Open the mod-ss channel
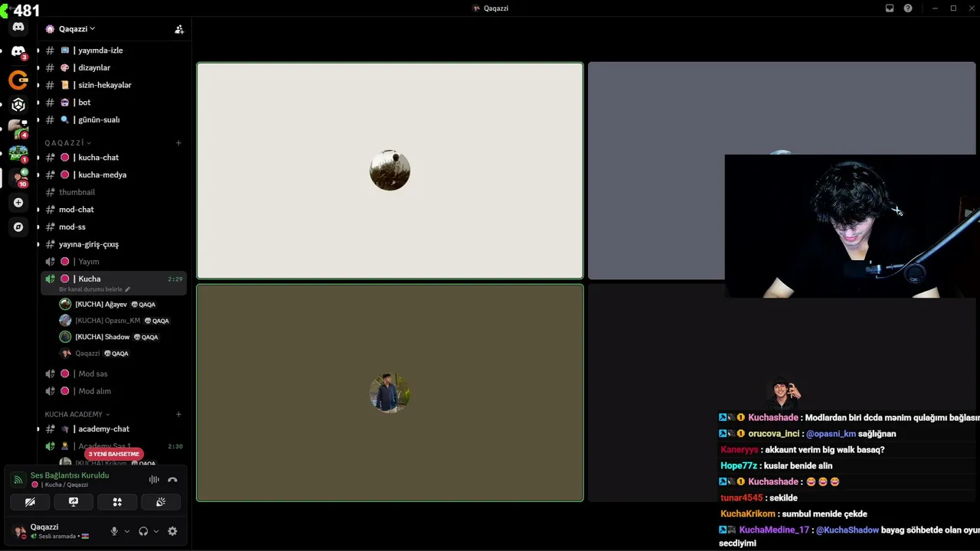This screenshot has width=980, height=551. 113,227
